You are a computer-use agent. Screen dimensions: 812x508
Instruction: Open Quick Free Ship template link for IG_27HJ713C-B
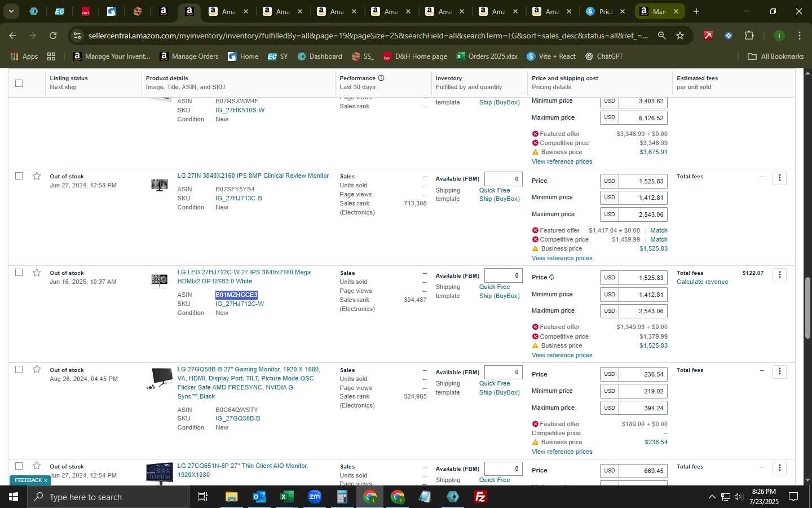point(499,195)
